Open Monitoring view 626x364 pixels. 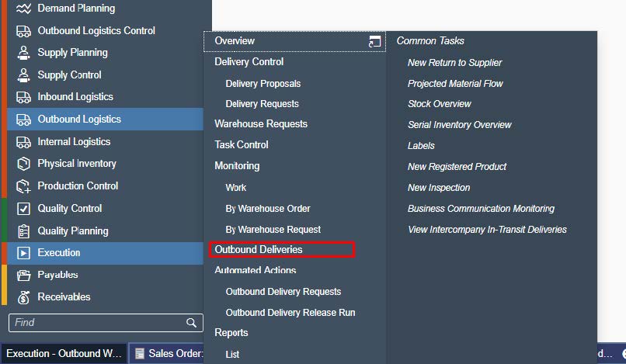(x=237, y=166)
